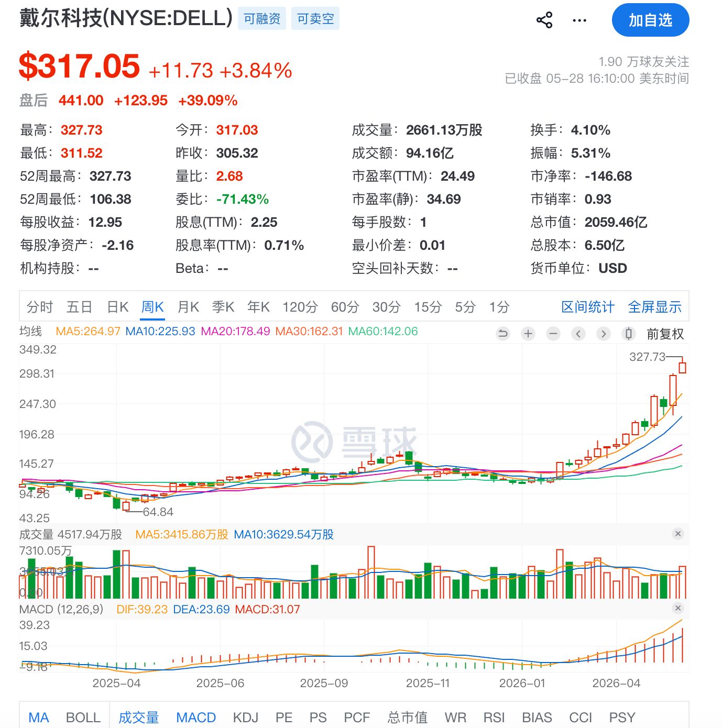Switch to the 120分 chart tab

click(x=300, y=307)
